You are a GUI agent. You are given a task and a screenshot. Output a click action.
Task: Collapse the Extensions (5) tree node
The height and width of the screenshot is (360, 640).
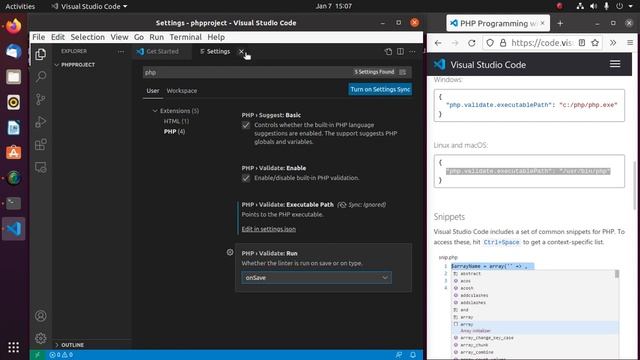(155, 111)
